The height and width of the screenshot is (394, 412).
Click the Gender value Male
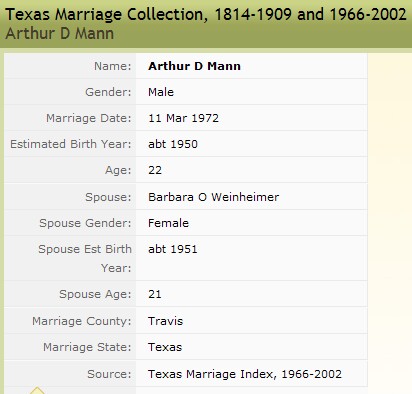(x=161, y=92)
